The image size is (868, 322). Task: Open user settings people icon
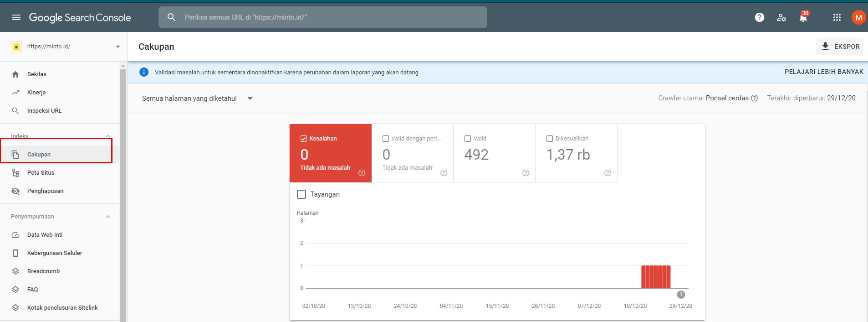click(x=781, y=17)
